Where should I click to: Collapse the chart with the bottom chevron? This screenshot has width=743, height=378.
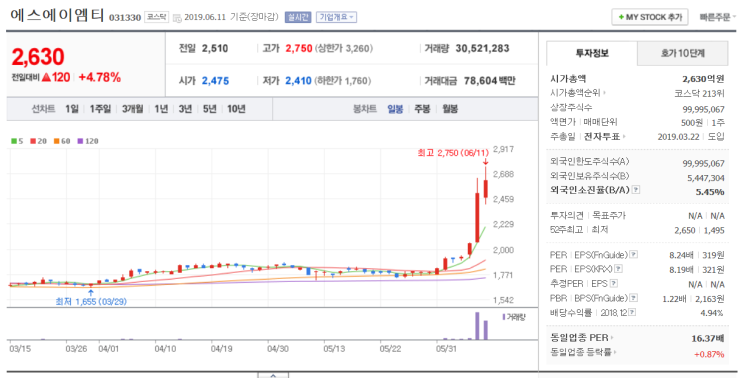click(x=273, y=375)
